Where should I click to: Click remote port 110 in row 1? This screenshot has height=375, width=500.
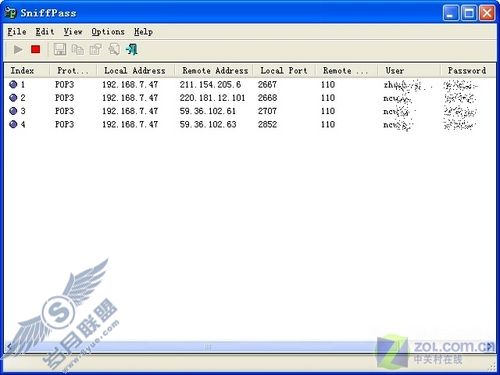328,84
